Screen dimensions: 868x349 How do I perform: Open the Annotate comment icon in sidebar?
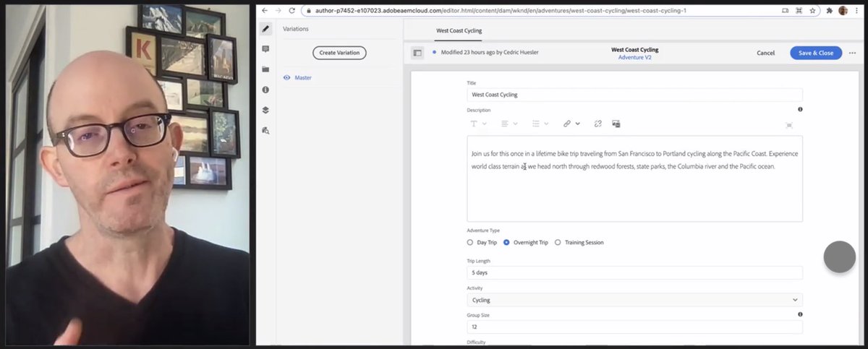[265, 49]
